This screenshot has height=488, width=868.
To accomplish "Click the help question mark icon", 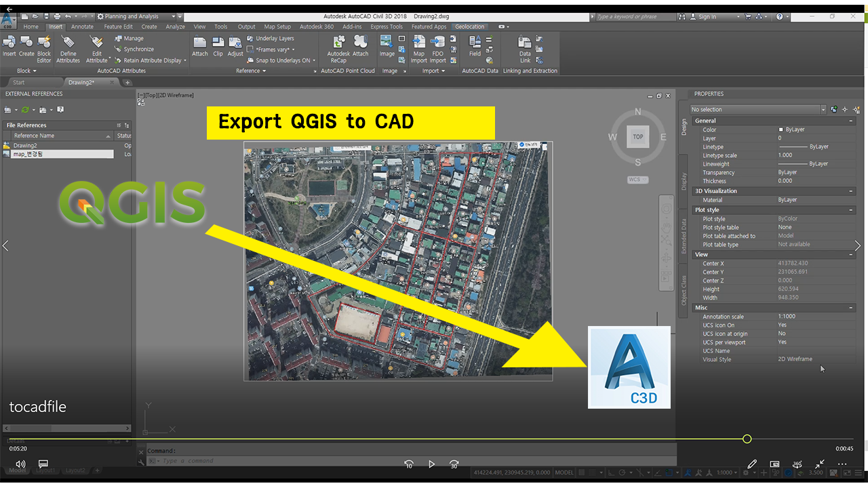I will pos(780,16).
